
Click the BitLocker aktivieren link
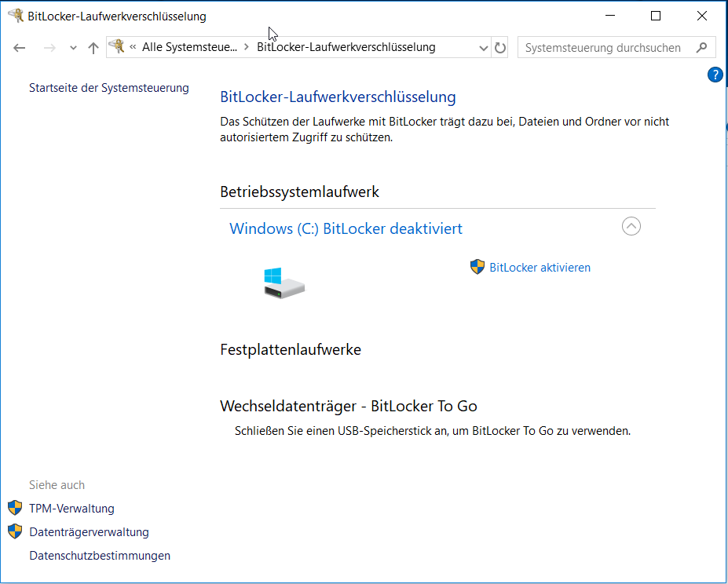pos(540,268)
